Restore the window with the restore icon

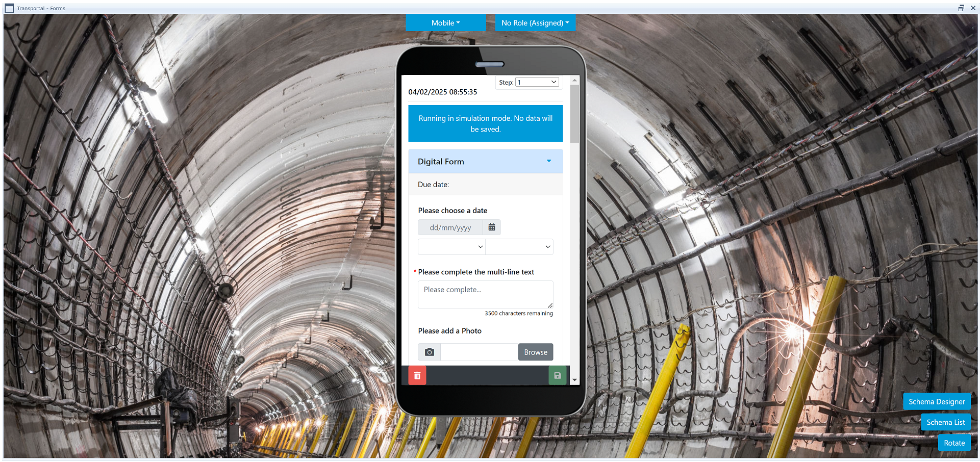click(x=961, y=8)
